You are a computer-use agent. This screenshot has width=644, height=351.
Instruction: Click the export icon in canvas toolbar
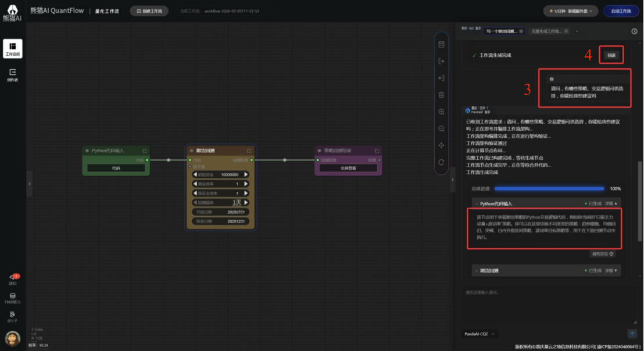click(442, 61)
